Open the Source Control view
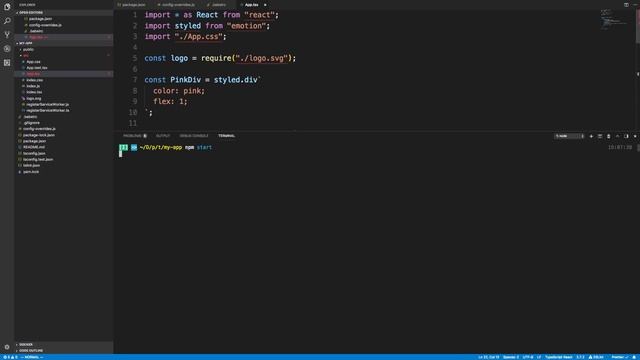The image size is (640, 360). click(7, 35)
